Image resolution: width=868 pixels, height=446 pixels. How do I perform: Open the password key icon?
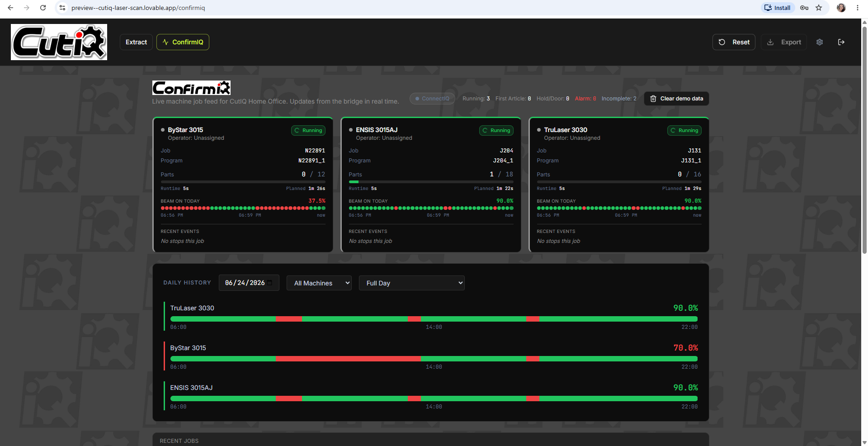[x=804, y=8]
